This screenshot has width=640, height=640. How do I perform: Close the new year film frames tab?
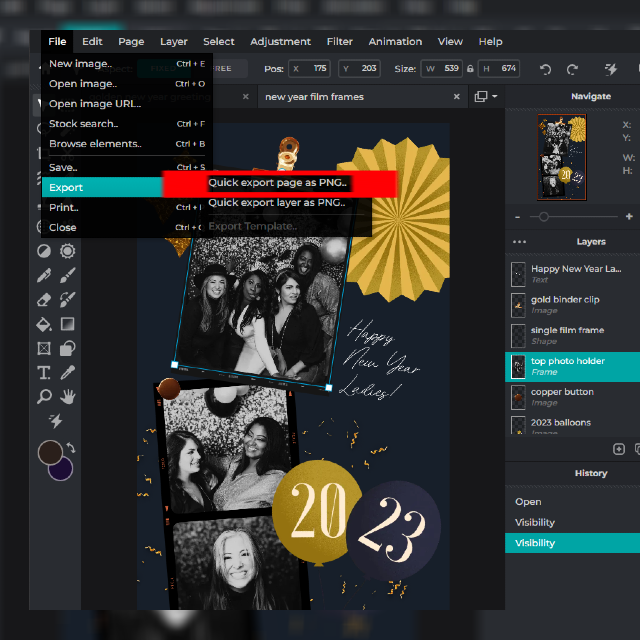(457, 97)
